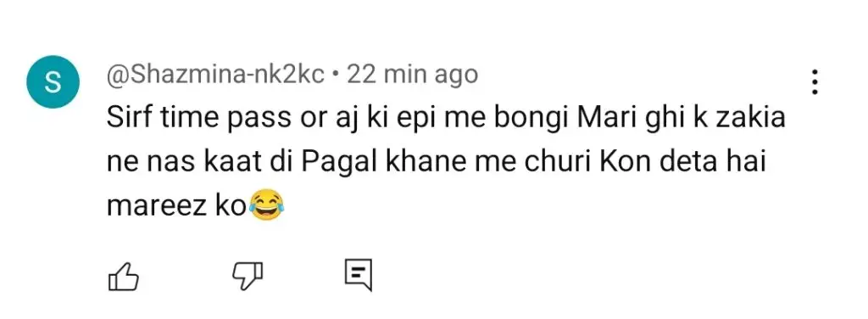Open the three-dot comment options menu
868x319 pixels.
[815, 82]
